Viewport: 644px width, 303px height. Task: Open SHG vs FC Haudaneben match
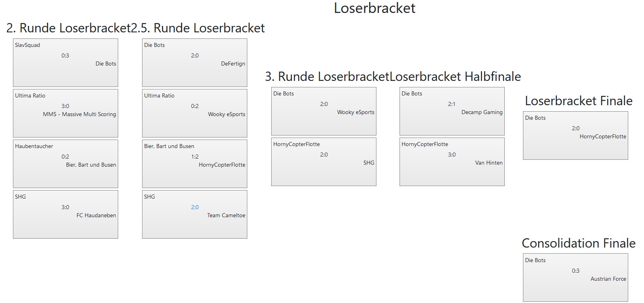pyautogui.click(x=66, y=214)
